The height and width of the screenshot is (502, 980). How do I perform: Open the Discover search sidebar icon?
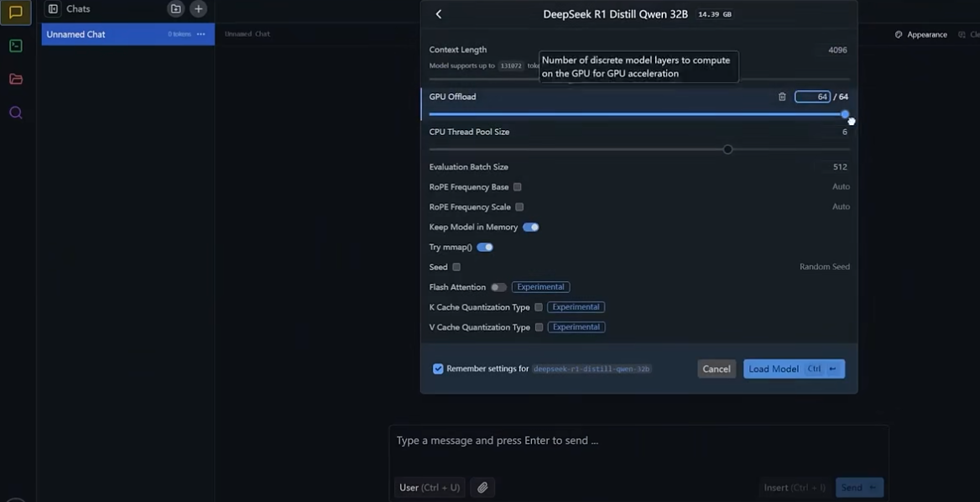[16, 112]
